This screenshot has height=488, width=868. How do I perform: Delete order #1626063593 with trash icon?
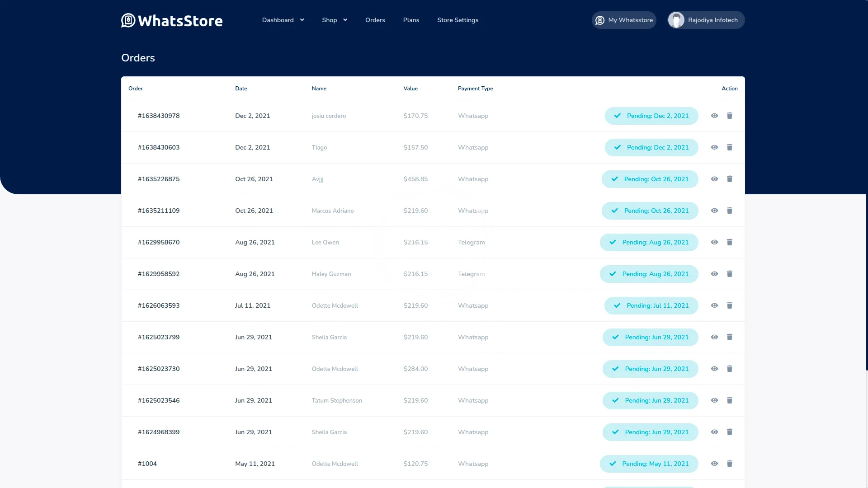729,305
